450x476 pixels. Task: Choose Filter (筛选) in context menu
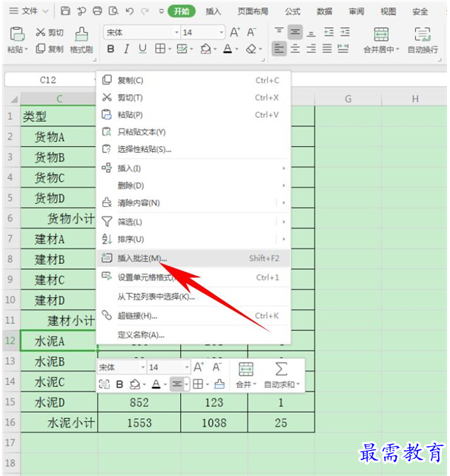(x=193, y=222)
